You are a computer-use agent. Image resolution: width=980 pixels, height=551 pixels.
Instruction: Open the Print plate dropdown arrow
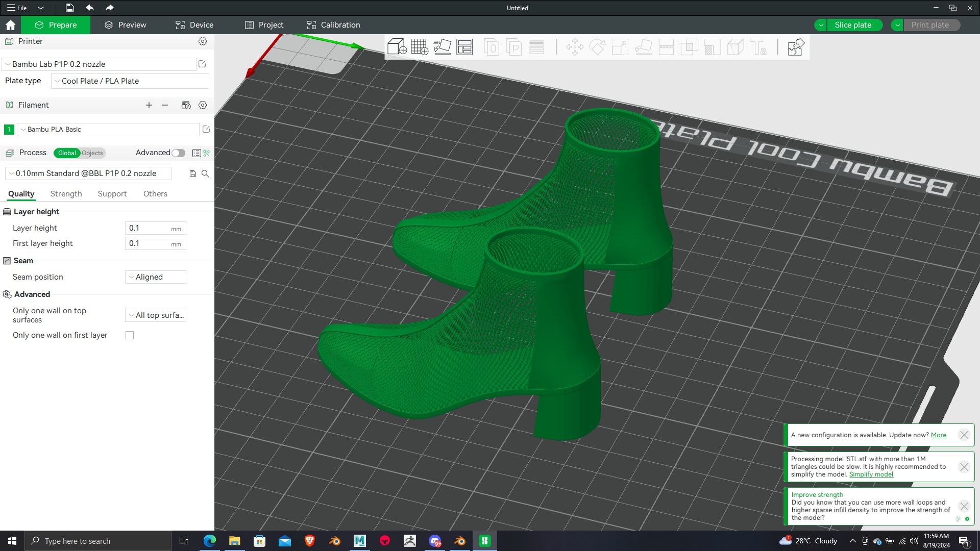coord(897,25)
